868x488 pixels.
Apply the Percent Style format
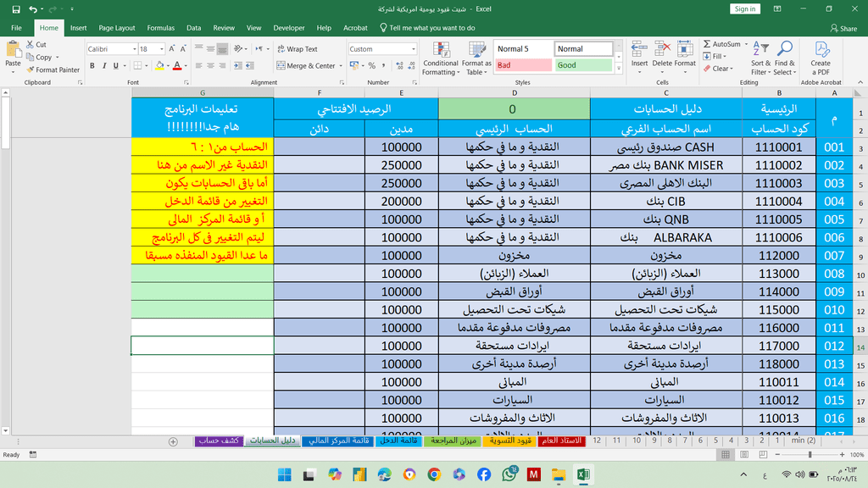[372, 66]
